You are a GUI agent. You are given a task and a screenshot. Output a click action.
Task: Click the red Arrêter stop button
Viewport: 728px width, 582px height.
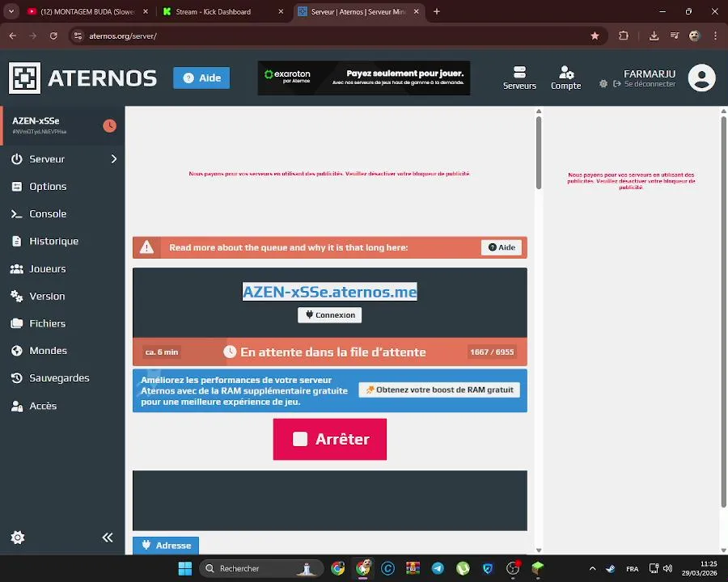click(x=330, y=439)
